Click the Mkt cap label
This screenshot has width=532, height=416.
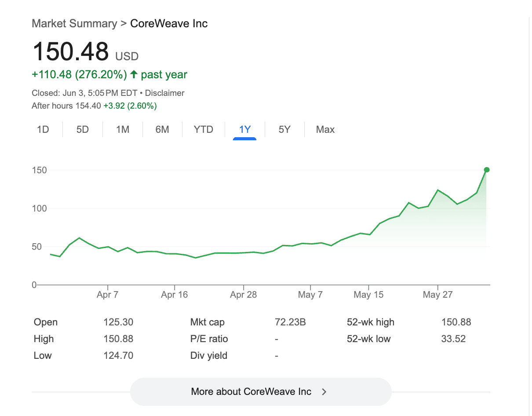(208, 322)
